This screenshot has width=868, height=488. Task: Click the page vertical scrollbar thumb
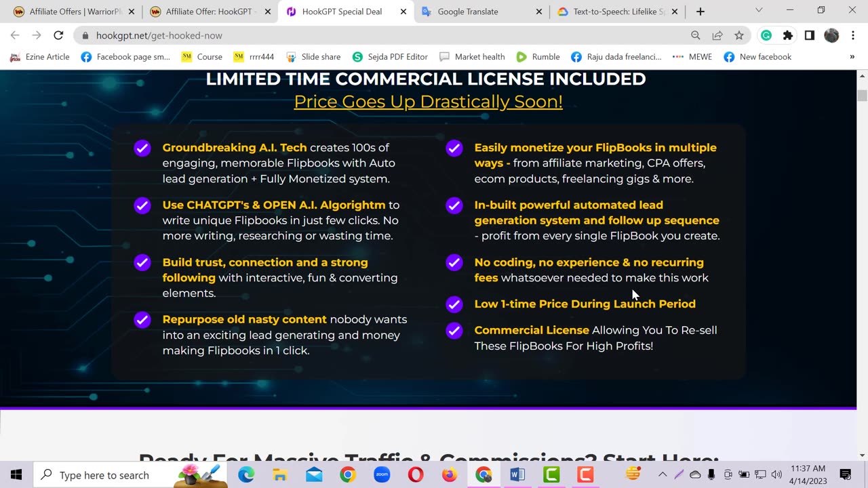pos(862,96)
